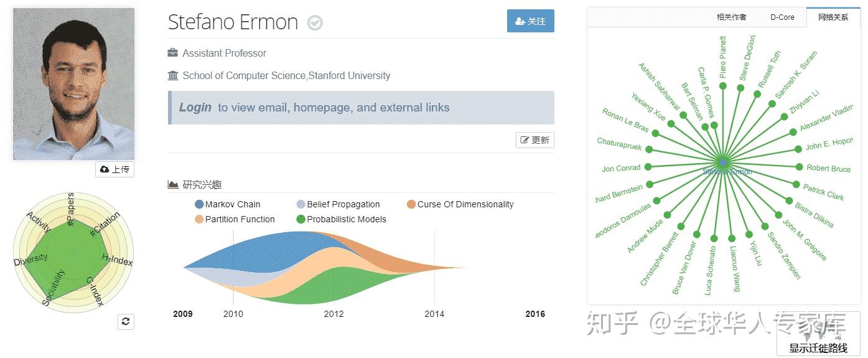Click the area chart icon beside 研究兴趣
868x358 pixels.
tap(173, 184)
